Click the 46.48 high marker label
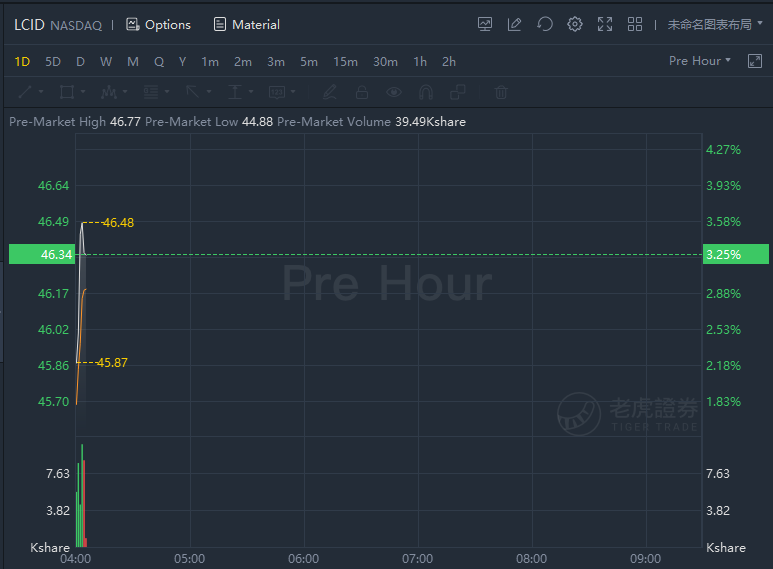Screen dimensions: 773x569 (x=118, y=223)
